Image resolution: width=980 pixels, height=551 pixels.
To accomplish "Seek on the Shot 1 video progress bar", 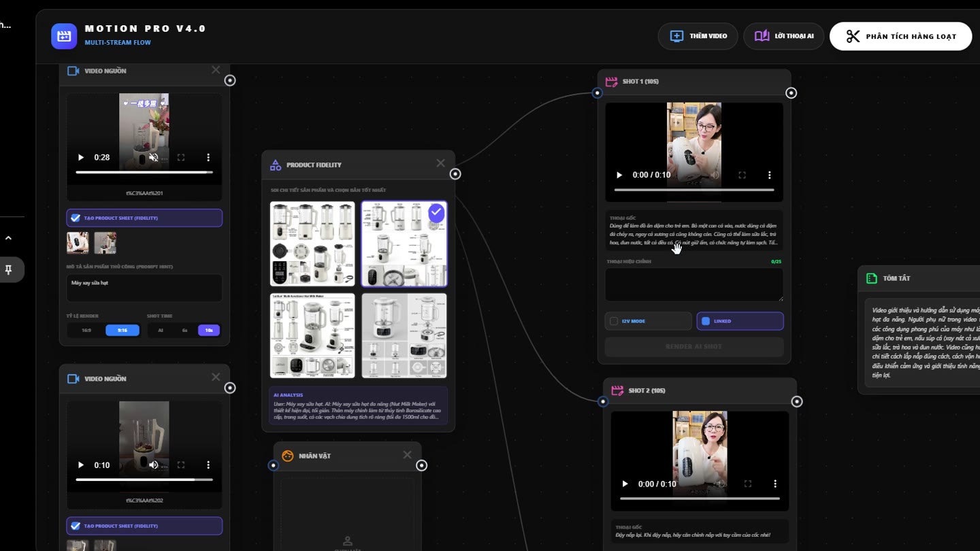I will (694, 190).
